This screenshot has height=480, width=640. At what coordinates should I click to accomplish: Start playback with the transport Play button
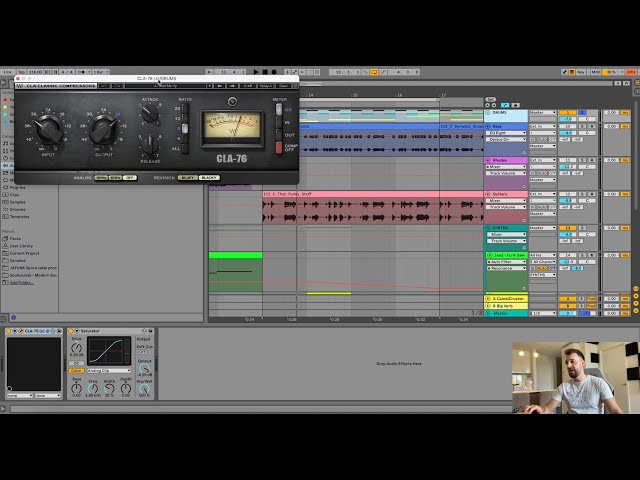click(256, 72)
